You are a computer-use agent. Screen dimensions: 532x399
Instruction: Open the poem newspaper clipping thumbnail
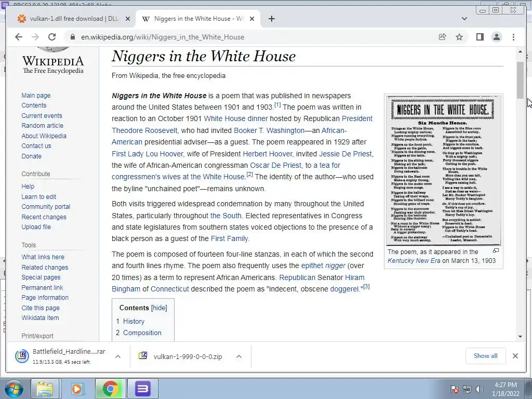(444, 170)
